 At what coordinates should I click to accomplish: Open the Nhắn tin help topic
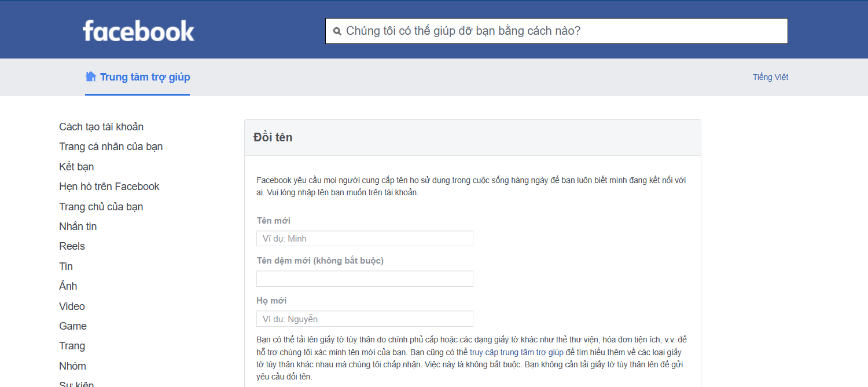tap(78, 227)
